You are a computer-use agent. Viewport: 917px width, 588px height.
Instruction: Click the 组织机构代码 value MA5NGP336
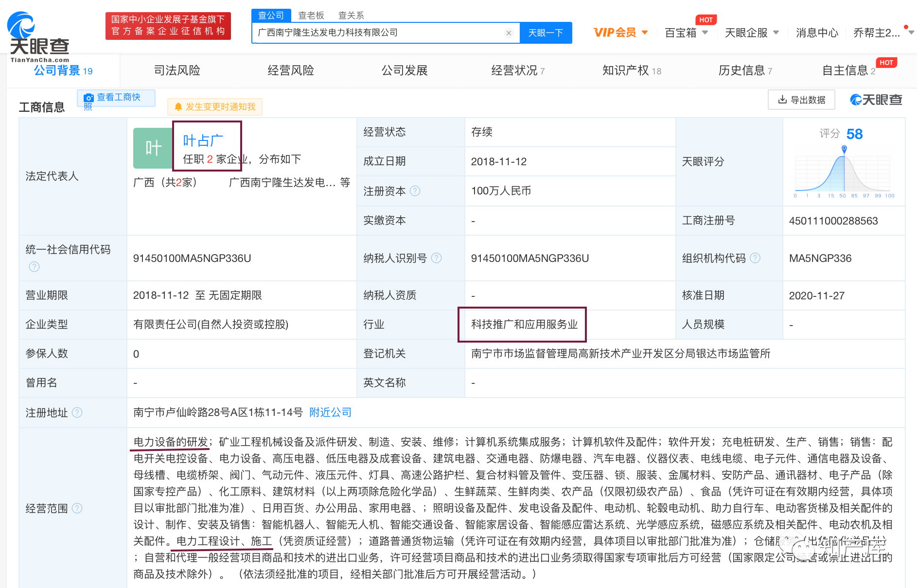tap(820, 258)
